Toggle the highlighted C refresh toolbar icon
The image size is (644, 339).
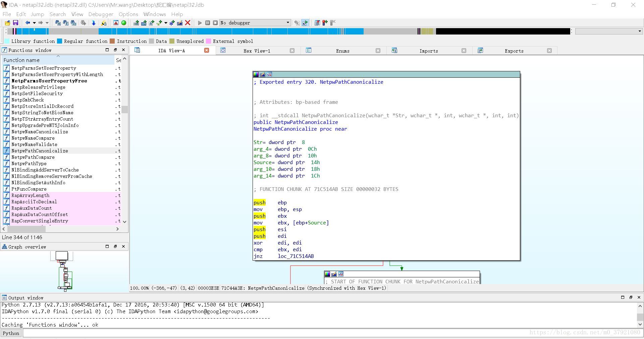(x=305, y=23)
